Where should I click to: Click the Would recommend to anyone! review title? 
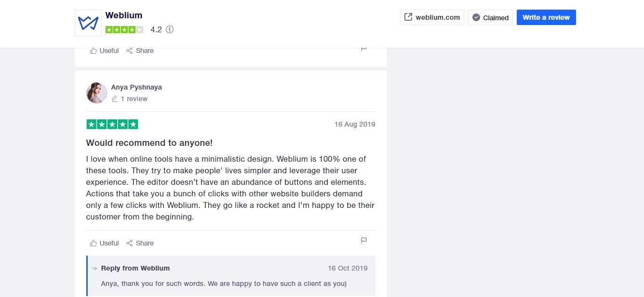pyautogui.click(x=149, y=143)
